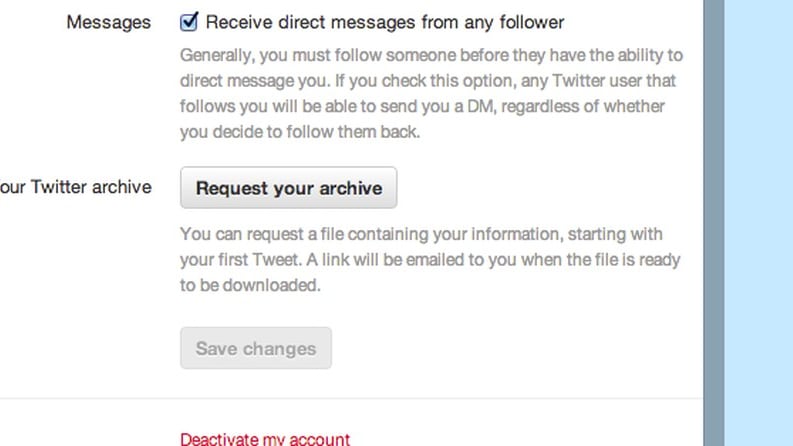793x446 pixels.
Task: Uncheck the direct messages checkbox
Action: pos(189,22)
